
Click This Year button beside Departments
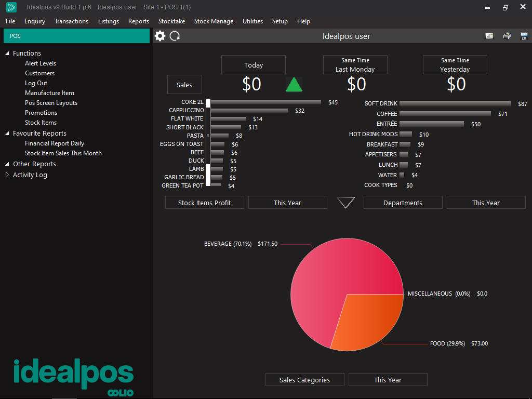pos(486,203)
